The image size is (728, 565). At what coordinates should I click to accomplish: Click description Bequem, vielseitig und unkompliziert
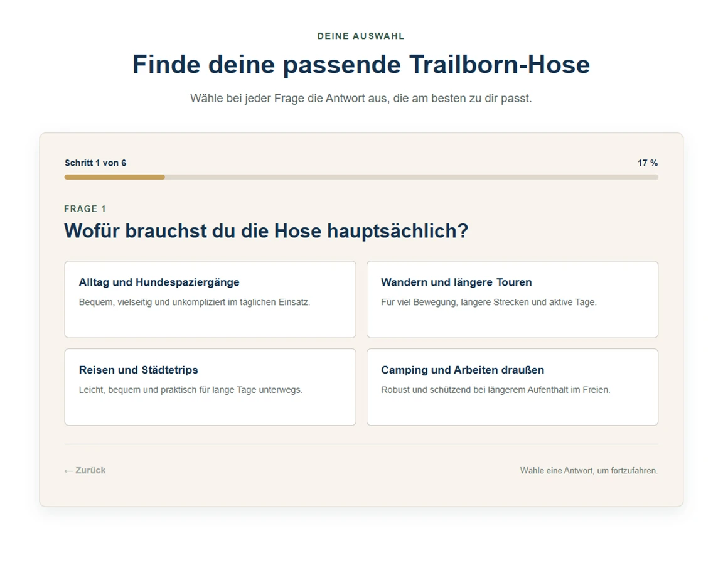pyautogui.click(x=195, y=302)
